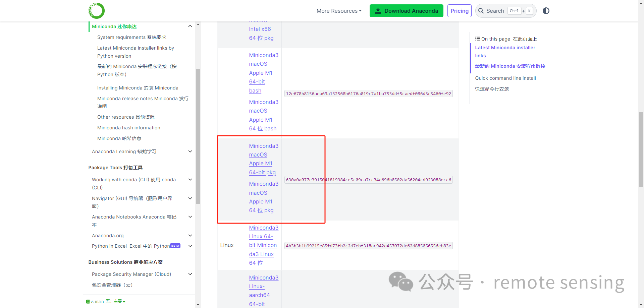Click the hash starting with 4b3b3b1b
644x308 pixels.
coord(368,246)
